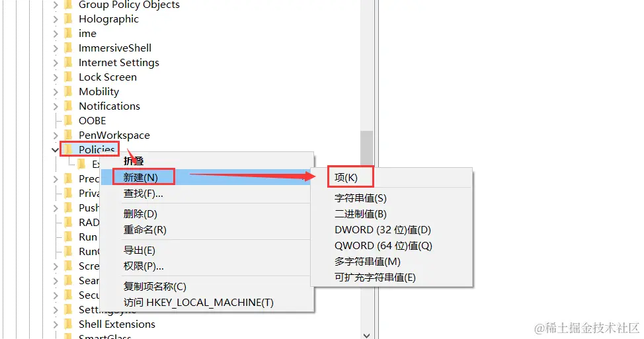The image size is (644, 339).
Task: Select the ime tree item
Action: pos(87,33)
